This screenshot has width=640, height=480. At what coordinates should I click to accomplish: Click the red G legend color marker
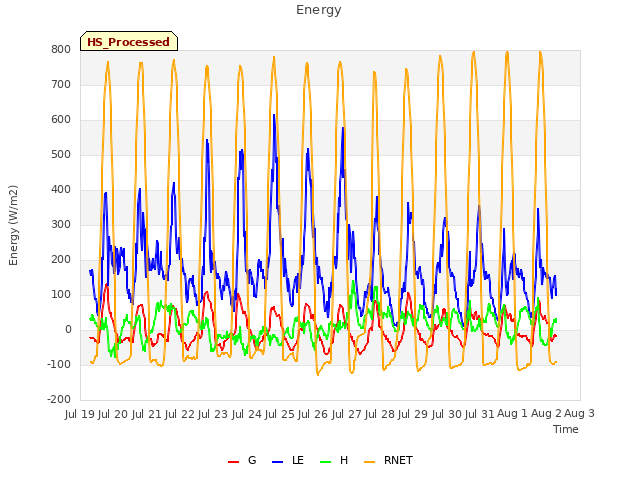(233, 462)
